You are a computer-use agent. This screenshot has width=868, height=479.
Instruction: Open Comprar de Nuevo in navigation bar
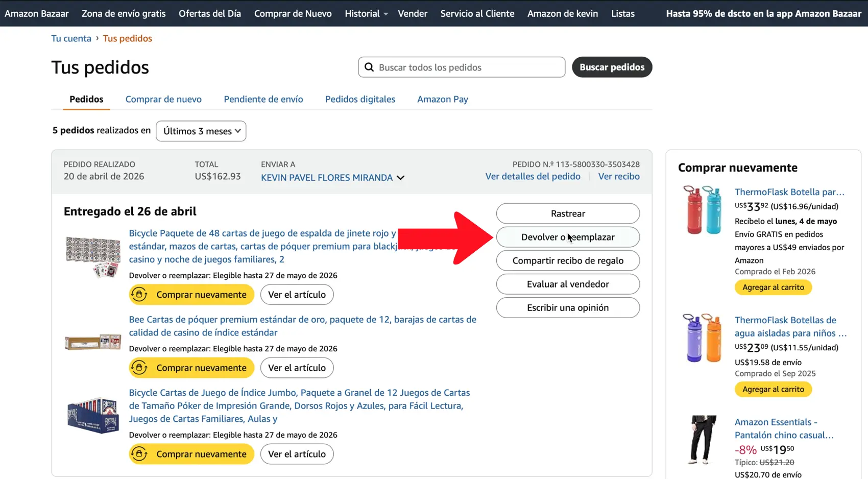coord(293,14)
